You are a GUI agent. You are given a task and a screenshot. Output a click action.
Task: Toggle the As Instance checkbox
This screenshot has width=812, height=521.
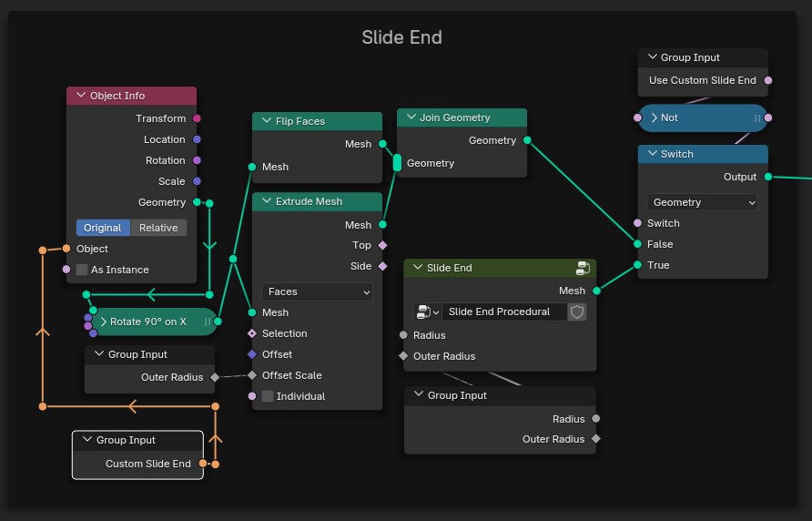[82, 270]
